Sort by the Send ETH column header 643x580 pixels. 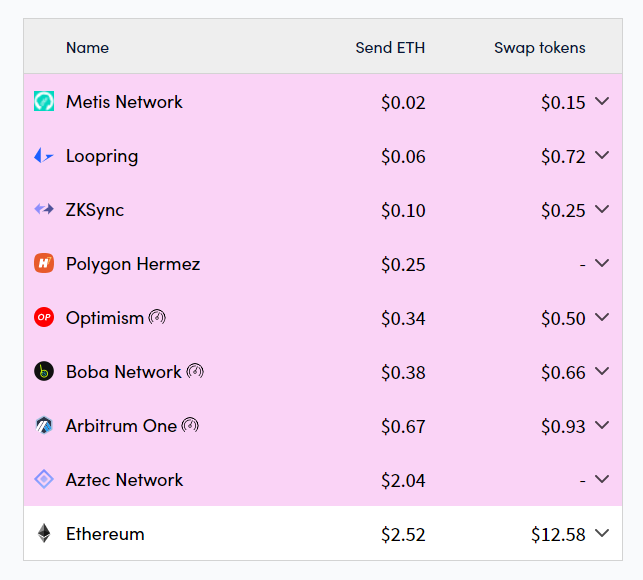tap(390, 48)
